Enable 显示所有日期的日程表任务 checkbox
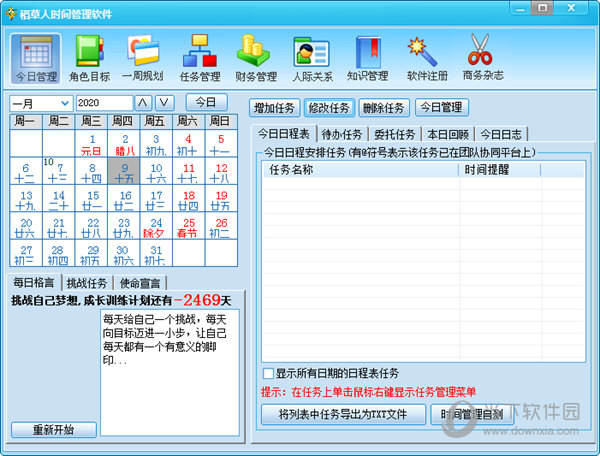600x456 pixels. 268,373
